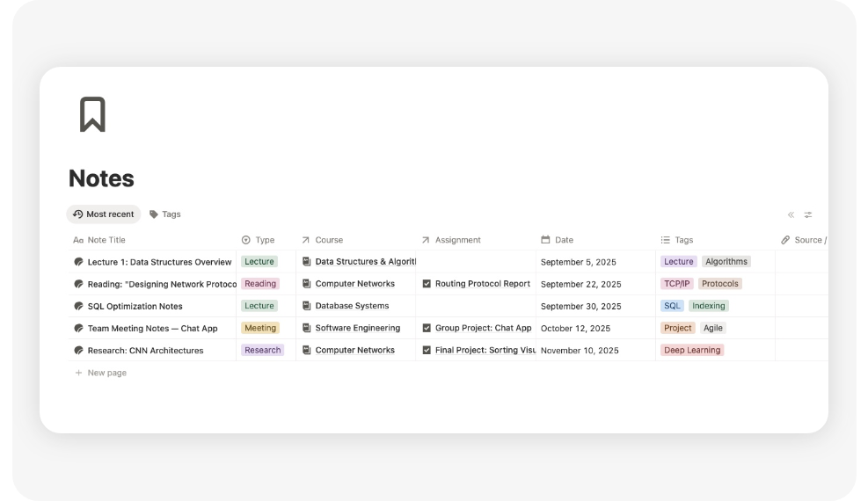
Task: Click the Tags column header
Action: 676,240
